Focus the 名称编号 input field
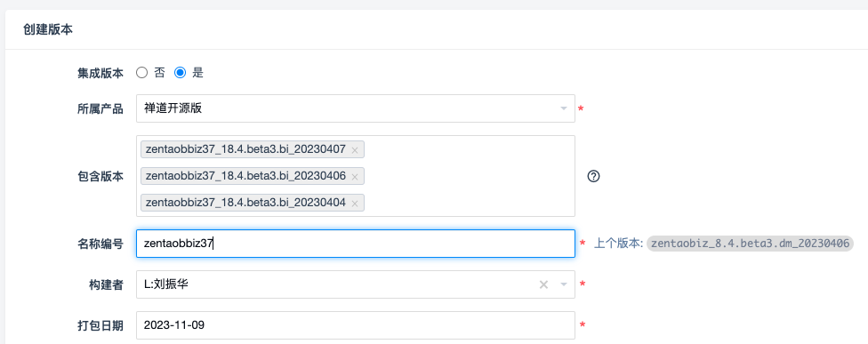This screenshot has width=868, height=344. tap(356, 244)
